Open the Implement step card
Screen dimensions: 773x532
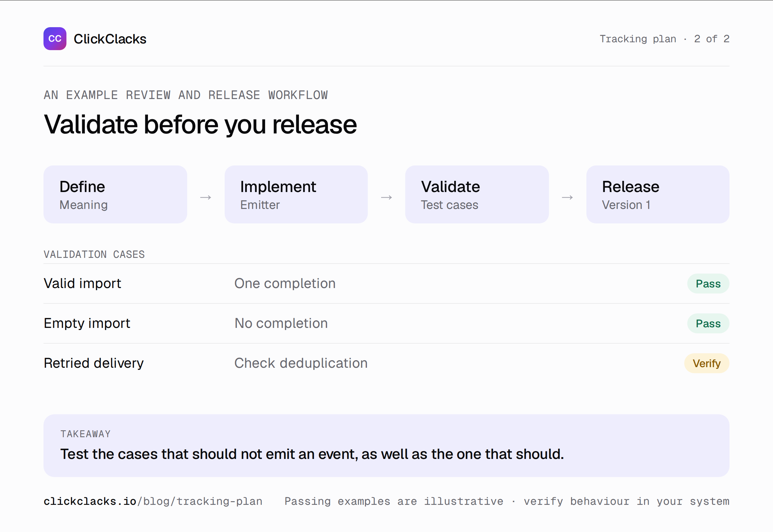click(x=296, y=194)
